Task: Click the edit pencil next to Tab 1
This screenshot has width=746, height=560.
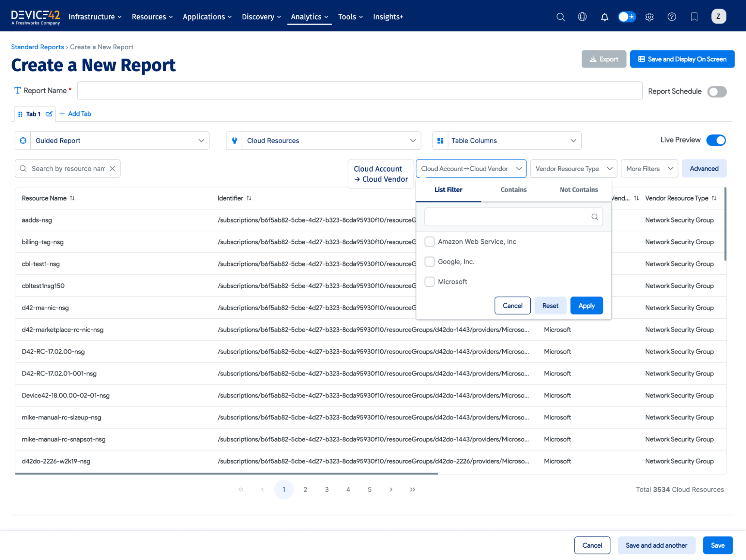Action: click(49, 114)
